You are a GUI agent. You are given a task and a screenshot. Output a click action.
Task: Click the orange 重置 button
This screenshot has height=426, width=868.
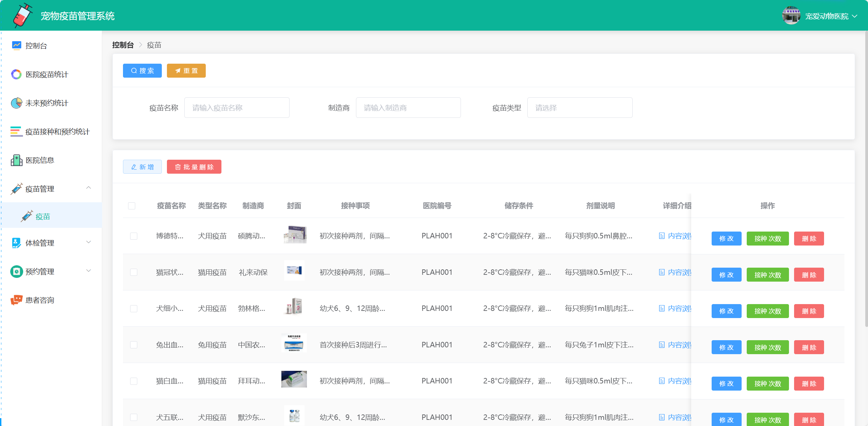(186, 70)
